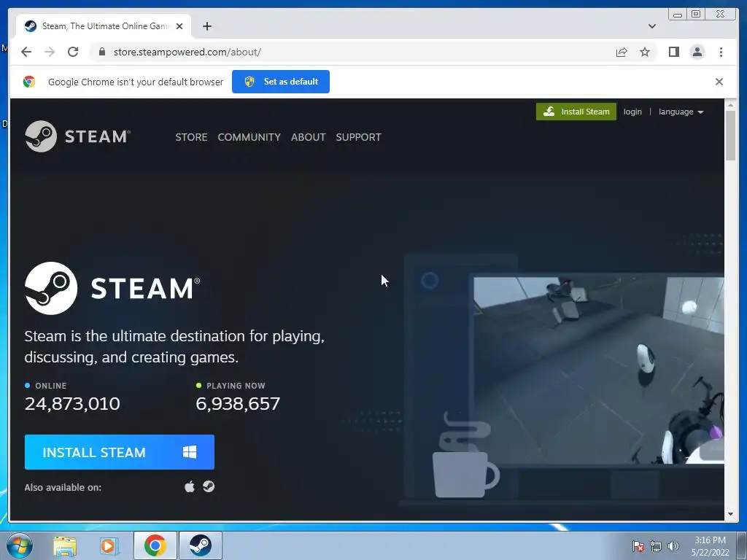Screen dimensions: 747x560
Task: Reload the Steam page
Action: 73,52
